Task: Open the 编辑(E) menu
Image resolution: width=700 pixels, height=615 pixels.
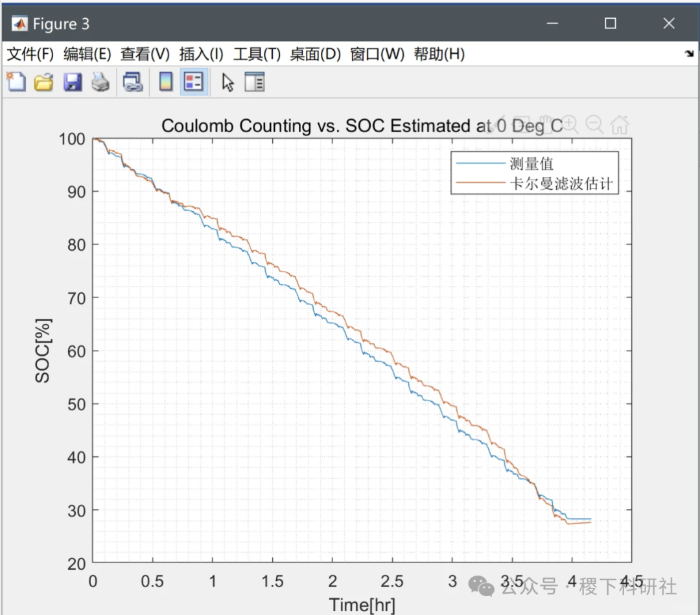Action: pyautogui.click(x=87, y=54)
